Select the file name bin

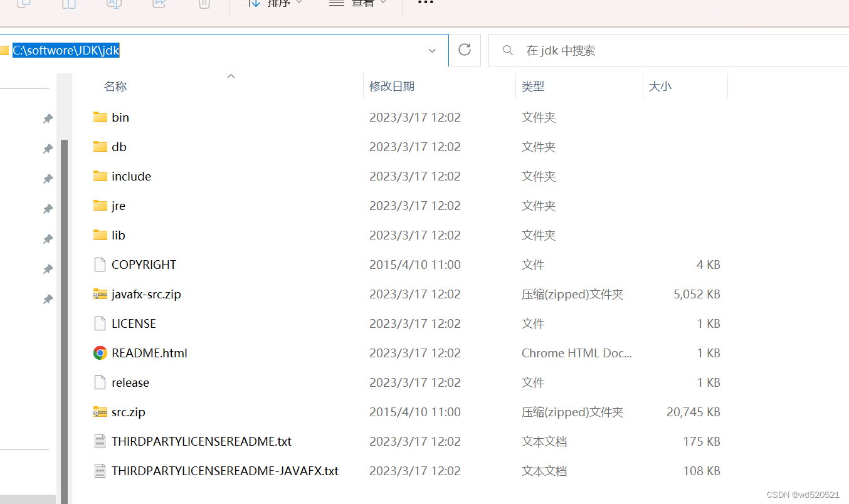tap(120, 117)
